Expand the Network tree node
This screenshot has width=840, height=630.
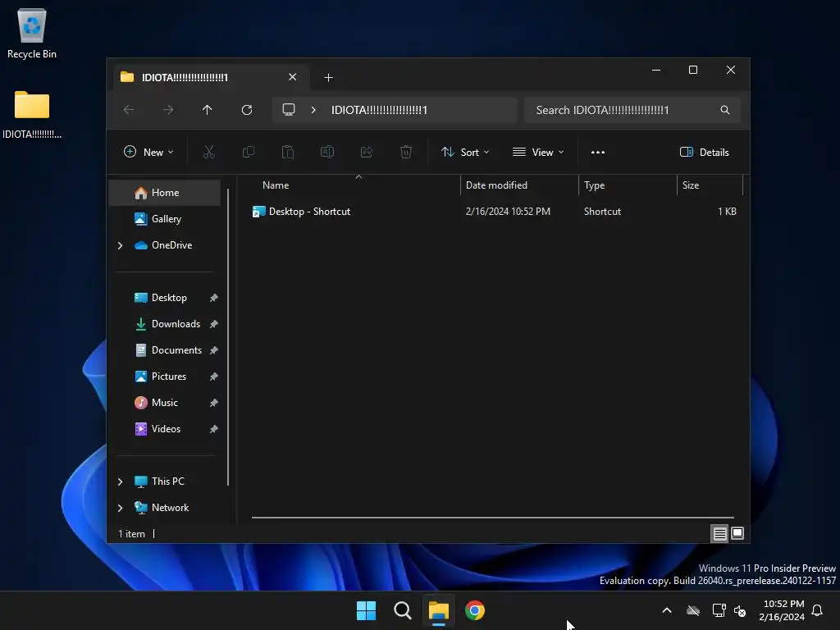pos(120,508)
